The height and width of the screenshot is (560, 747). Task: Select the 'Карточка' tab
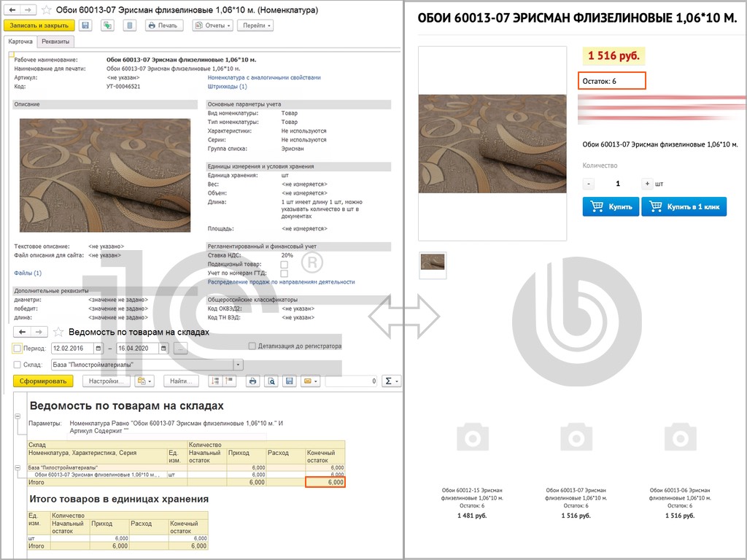(x=20, y=42)
